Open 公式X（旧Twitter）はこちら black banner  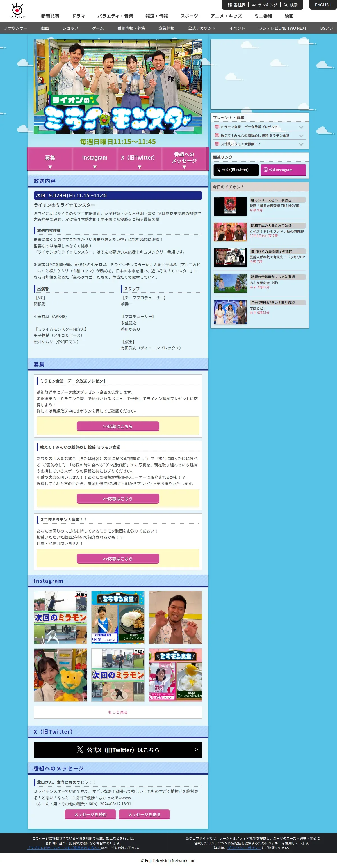coord(118,750)
